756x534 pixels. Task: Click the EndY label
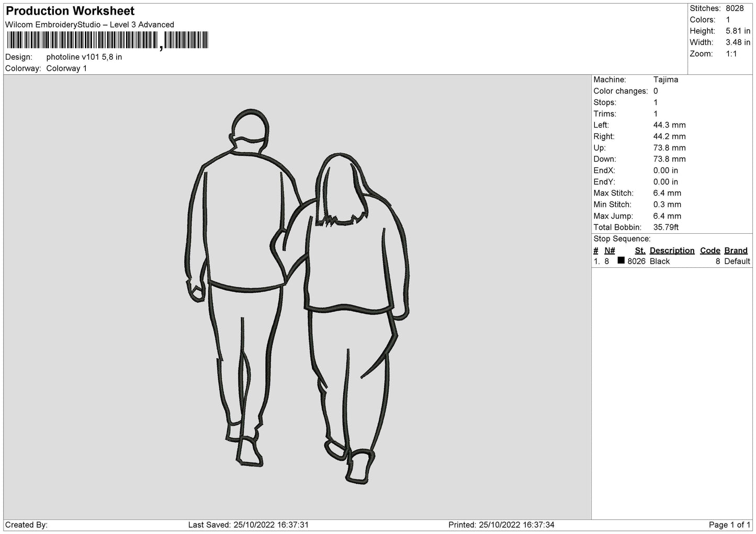click(604, 182)
